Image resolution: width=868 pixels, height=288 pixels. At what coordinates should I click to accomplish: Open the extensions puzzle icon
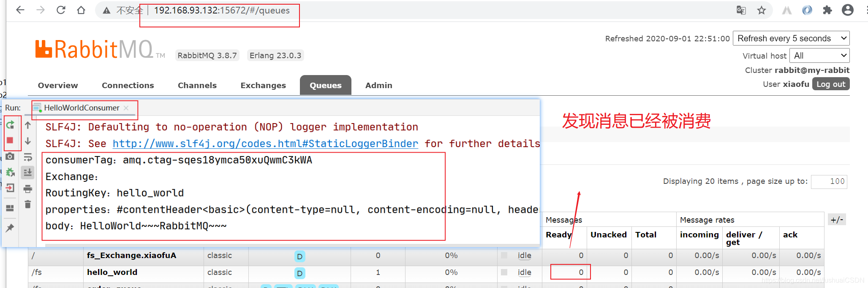(x=827, y=10)
